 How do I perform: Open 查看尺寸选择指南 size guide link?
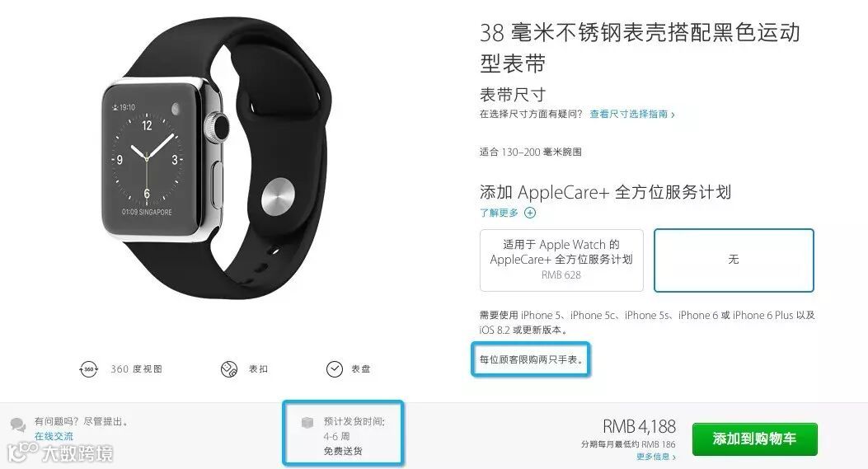point(631,114)
